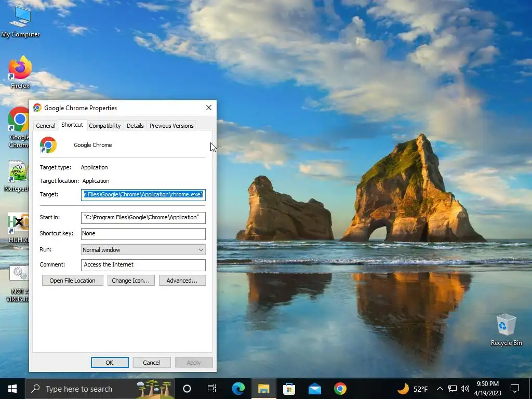Select the Shortcut tab
This screenshot has height=399, width=532.
(x=72, y=125)
